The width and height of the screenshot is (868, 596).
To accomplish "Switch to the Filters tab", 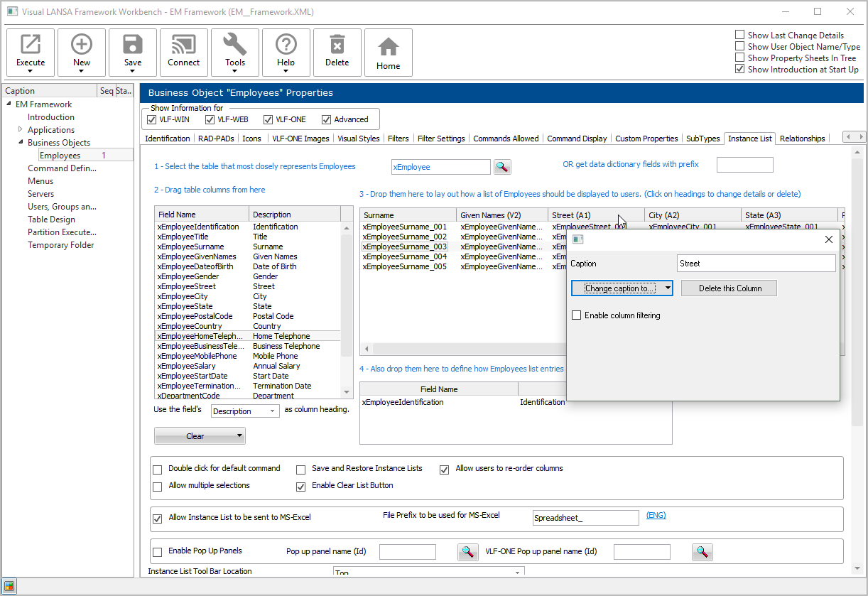I will pos(398,139).
